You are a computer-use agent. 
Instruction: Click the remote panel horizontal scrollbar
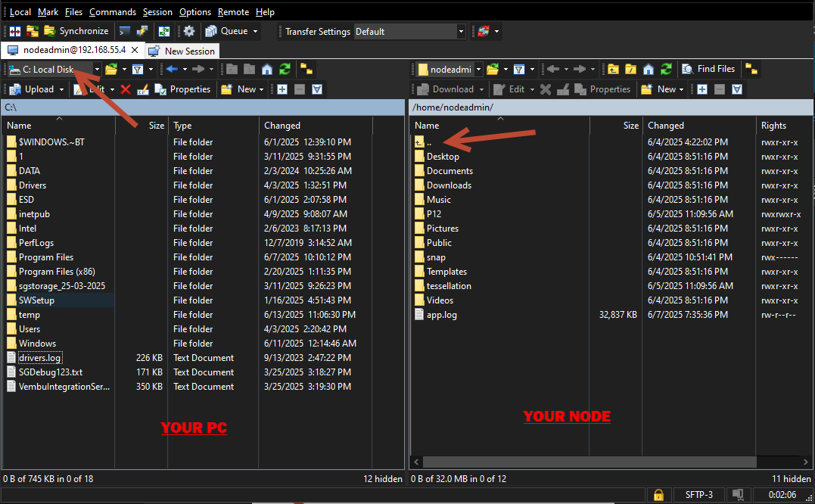[589, 462]
